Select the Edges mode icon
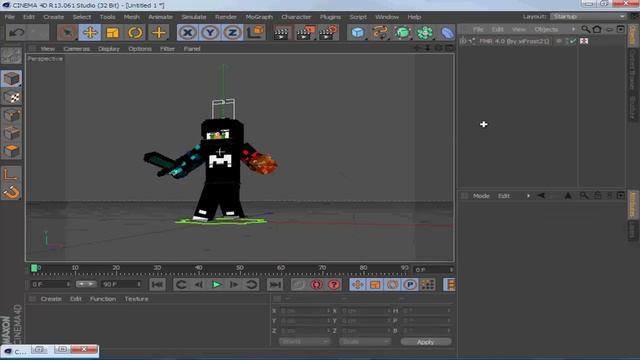Screen dimensions: 640x360 [x=11, y=133]
